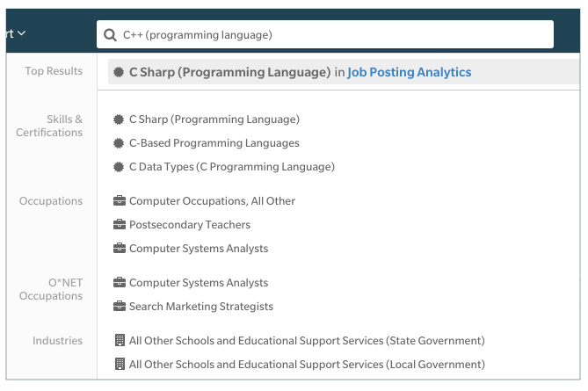Click the briefcase icon beside Postsecondary Teachers
588x391 pixels.
click(120, 225)
